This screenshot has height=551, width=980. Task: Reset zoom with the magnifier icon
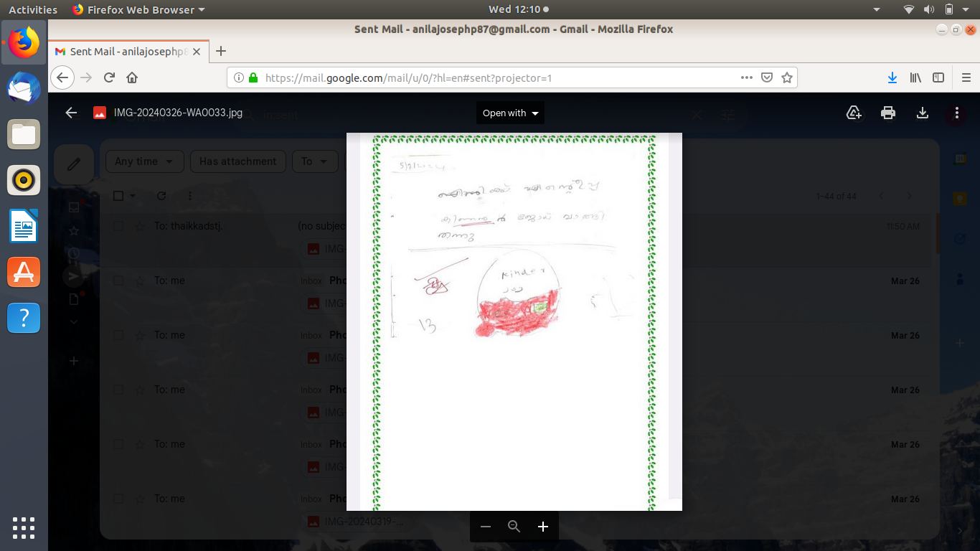[x=514, y=527]
